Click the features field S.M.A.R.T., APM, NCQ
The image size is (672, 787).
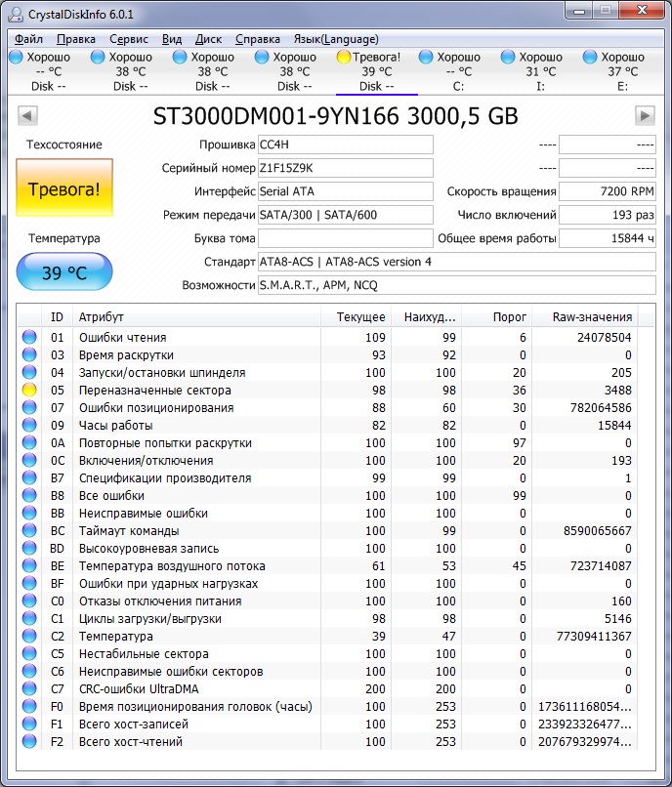click(457, 285)
